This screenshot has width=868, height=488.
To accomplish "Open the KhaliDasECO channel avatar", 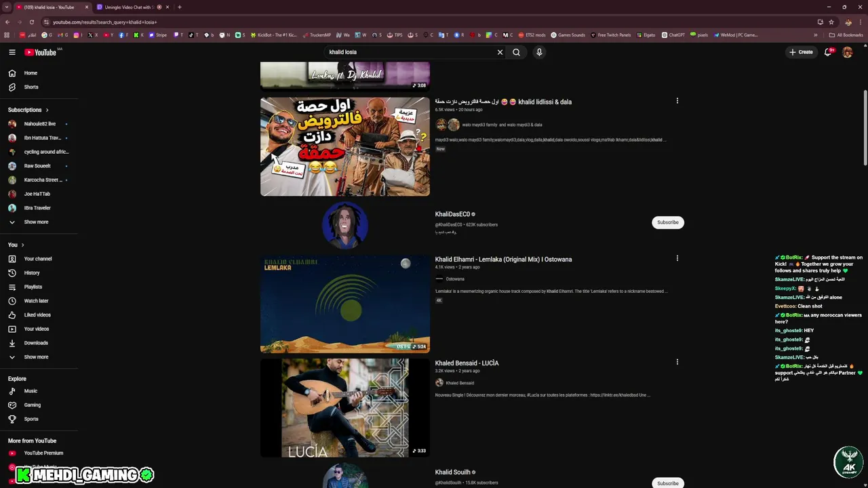I will pos(345,224).
